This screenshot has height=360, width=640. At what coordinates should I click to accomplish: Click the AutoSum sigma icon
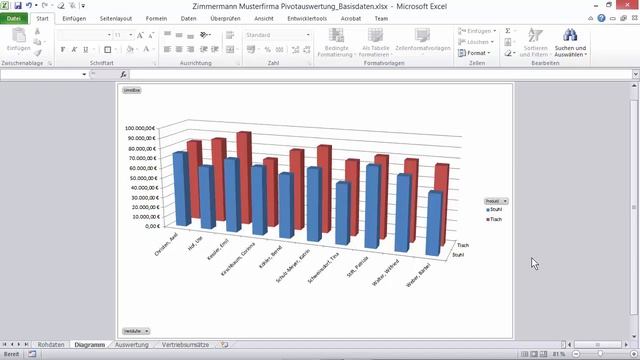click(508, 31)
